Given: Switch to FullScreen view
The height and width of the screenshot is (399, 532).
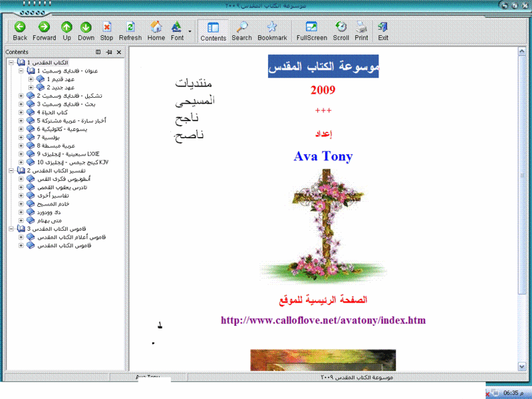Looking at the screenshot, I should pos(311,31).
